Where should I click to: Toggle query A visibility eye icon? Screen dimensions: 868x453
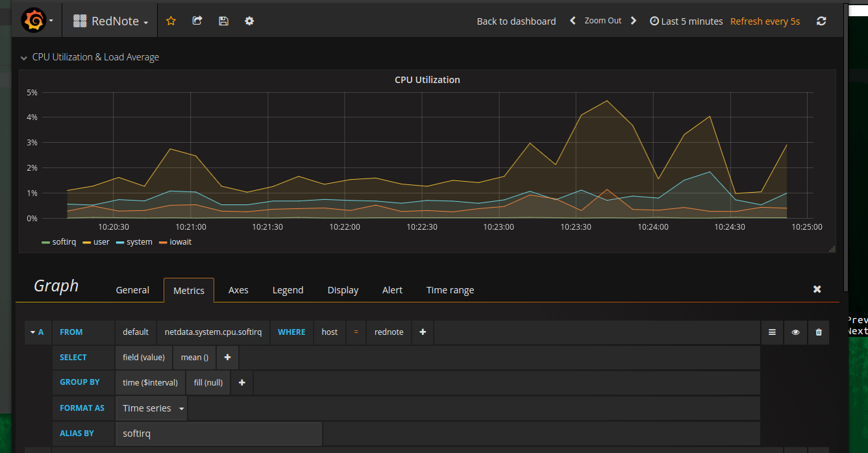click(795, 332)
